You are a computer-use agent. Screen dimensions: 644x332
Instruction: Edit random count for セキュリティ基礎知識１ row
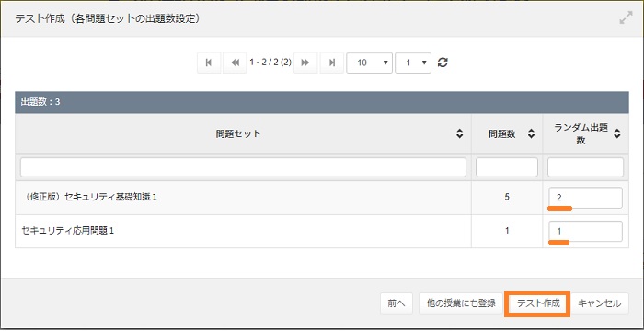coord(585,198)
